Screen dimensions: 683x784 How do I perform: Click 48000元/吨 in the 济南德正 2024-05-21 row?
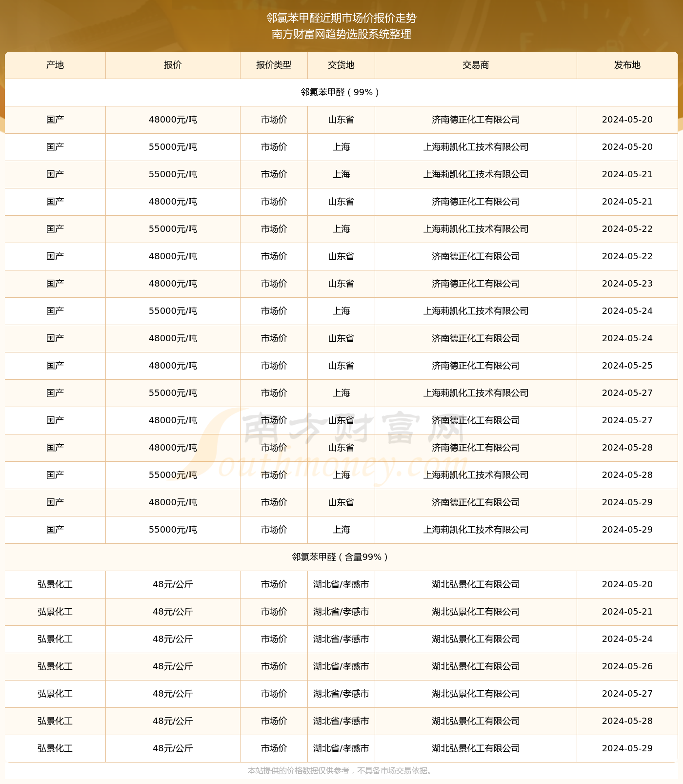click(173, 202)
